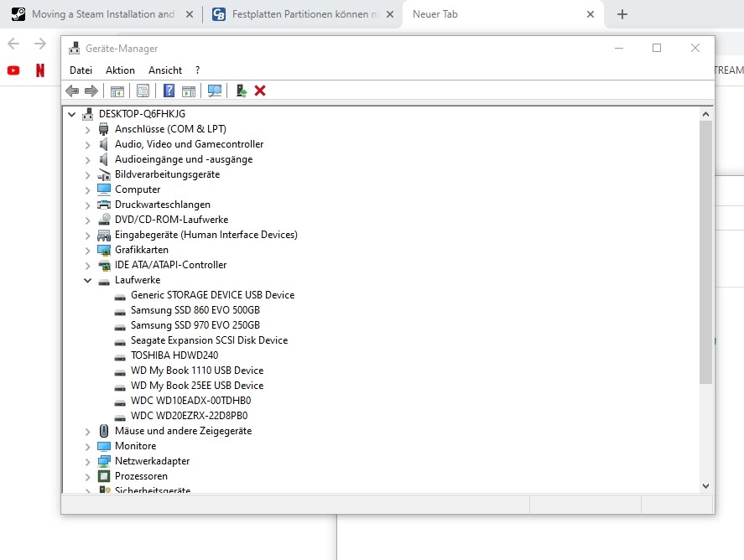Collapse the DESKTOP-Q6FHKJG root node

tap(71, 114)
